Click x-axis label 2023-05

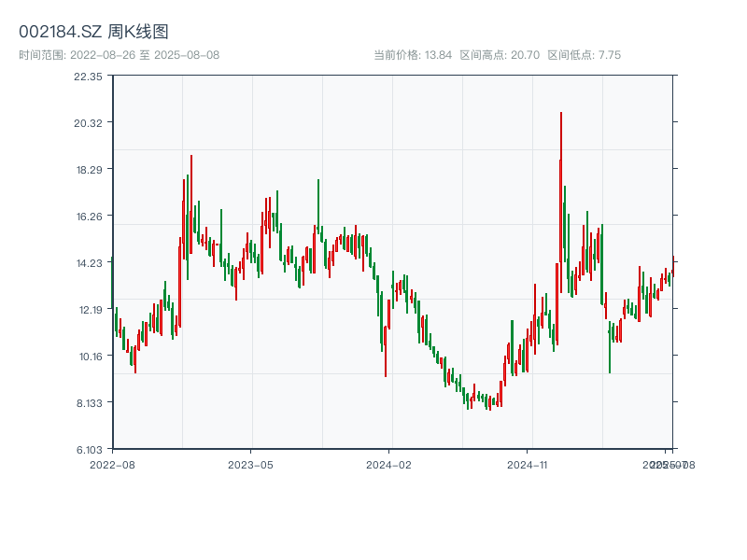250,465
